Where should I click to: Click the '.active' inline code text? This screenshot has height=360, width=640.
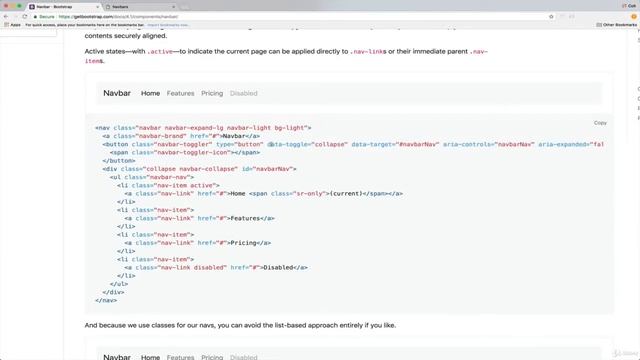(160, 52)
